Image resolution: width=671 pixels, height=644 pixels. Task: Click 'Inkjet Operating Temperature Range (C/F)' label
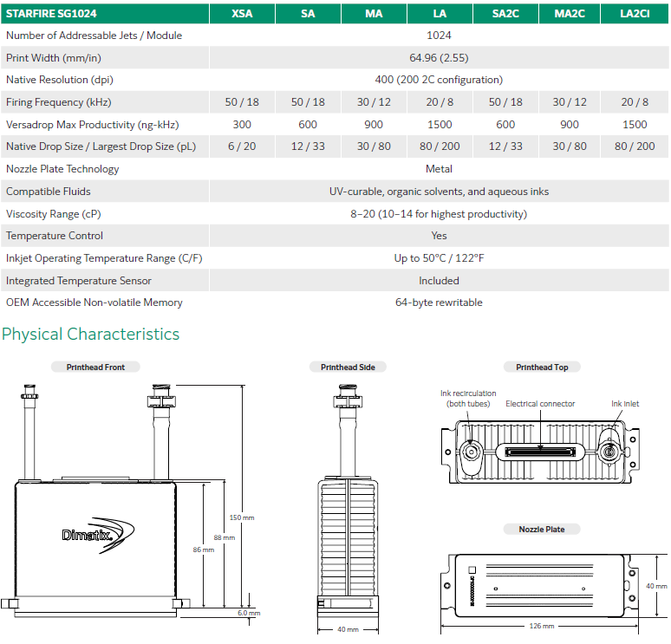[104, 258]
